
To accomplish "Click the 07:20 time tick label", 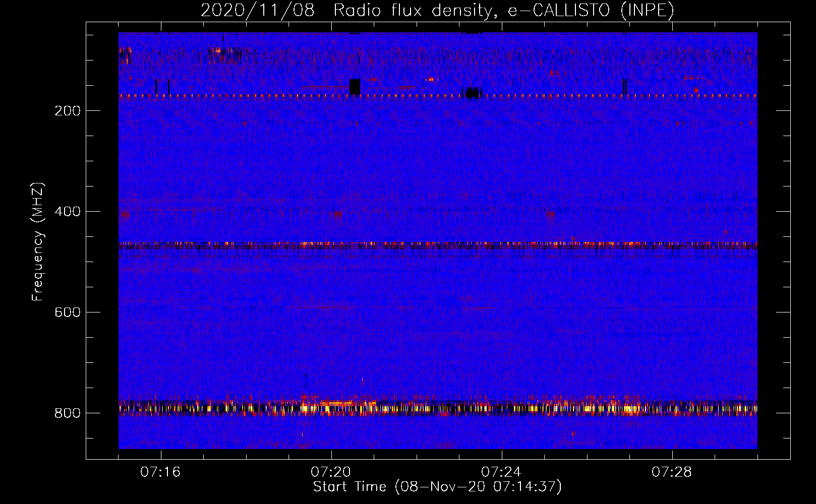I will 331,472.
